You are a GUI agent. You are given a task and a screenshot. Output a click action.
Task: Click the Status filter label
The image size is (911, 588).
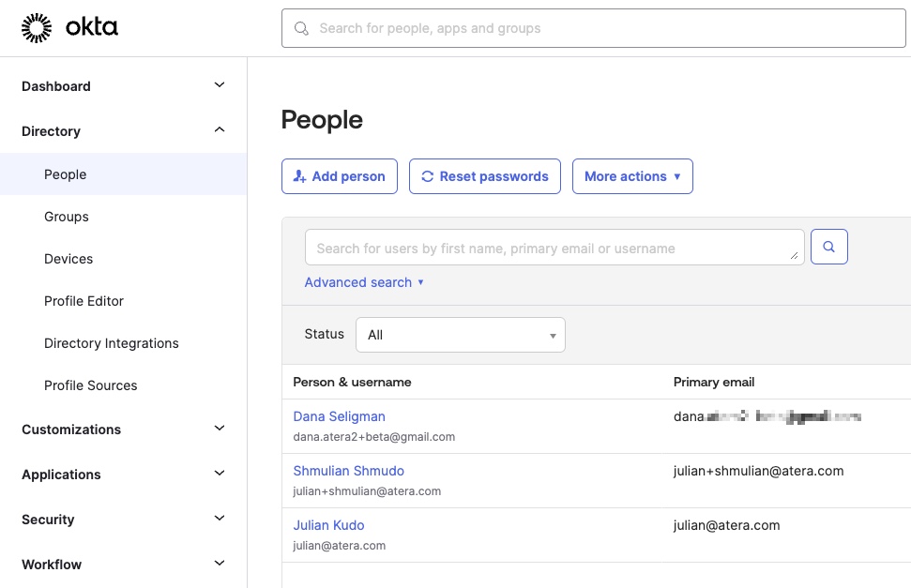325,334
